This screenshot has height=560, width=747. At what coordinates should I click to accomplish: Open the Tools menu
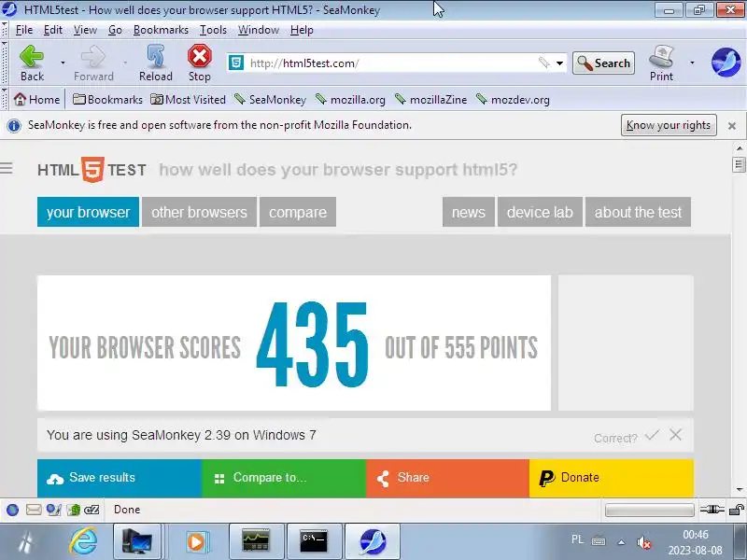coord(213,30)
